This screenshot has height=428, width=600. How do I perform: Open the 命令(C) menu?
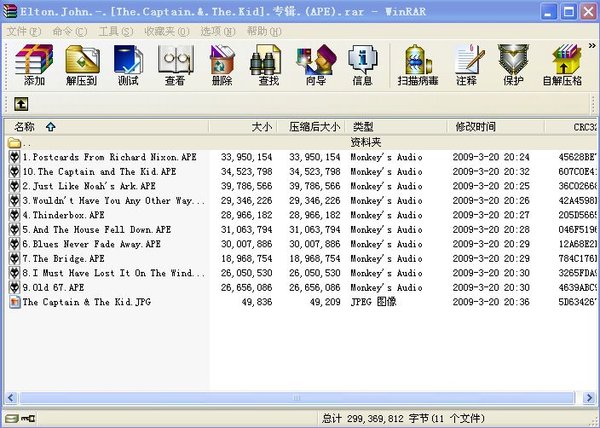pos(70,31)
